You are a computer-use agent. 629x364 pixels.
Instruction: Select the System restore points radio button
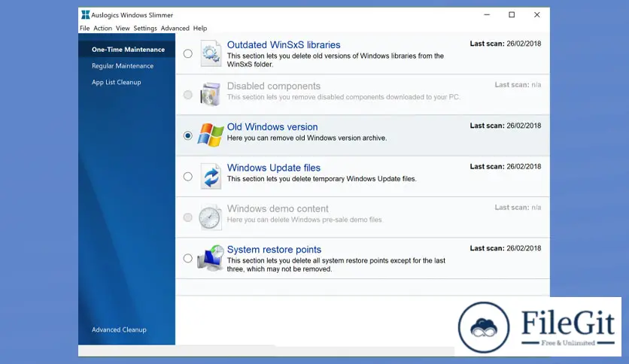188,258
